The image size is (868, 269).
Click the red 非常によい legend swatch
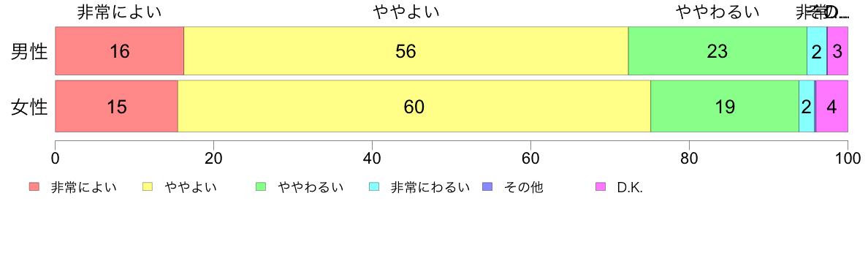pos(35,187)
